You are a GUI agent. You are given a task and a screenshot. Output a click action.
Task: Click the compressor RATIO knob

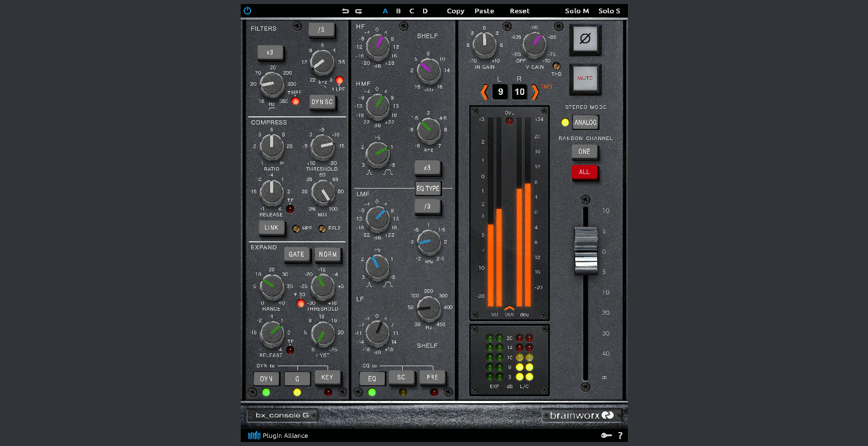tap(271, 147)
